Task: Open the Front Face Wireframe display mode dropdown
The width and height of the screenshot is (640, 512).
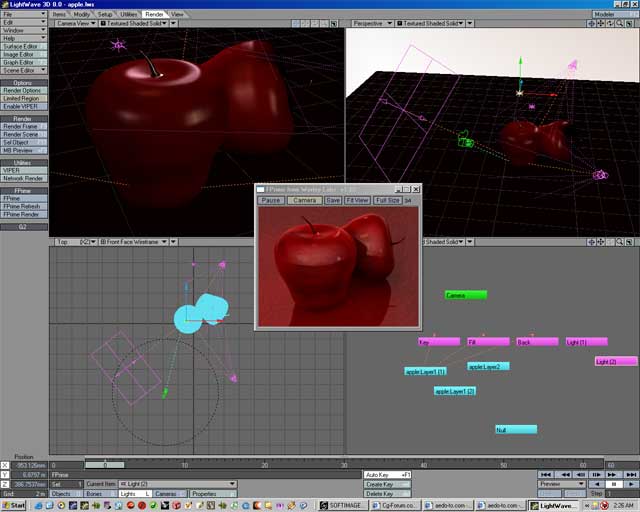Action: tap(133, 242)
